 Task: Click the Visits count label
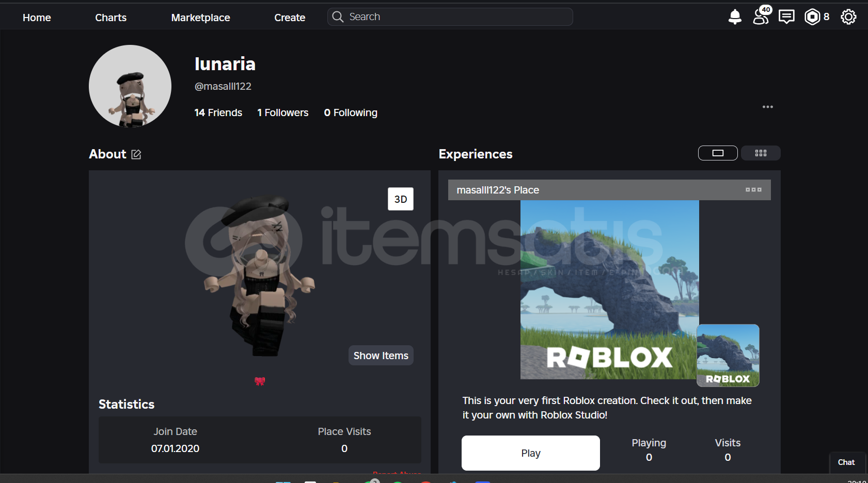pos(728,443)
